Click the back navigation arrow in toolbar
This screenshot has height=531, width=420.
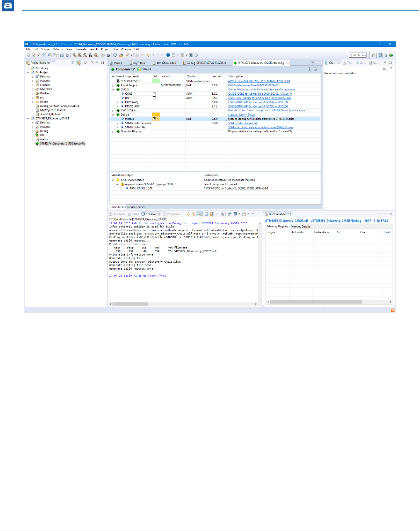pyautogui.click(x=149, y=55)
